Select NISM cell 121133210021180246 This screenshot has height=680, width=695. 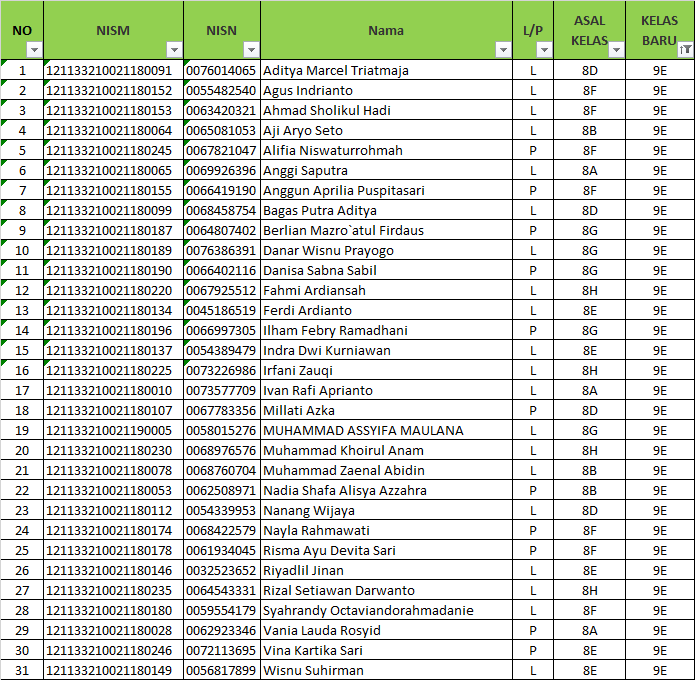tap(113, 650)
